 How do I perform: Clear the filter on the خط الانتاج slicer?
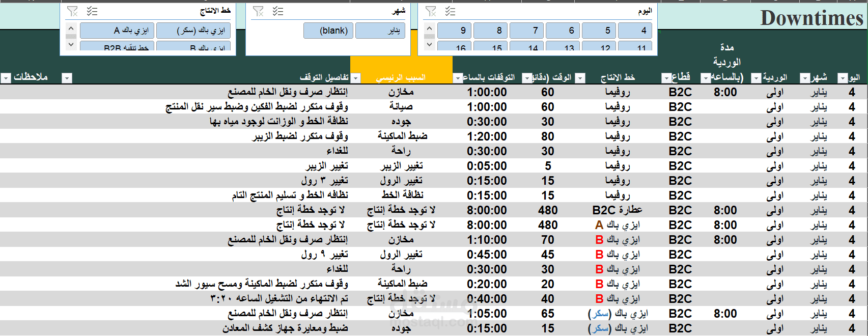(x=73, y=11)
